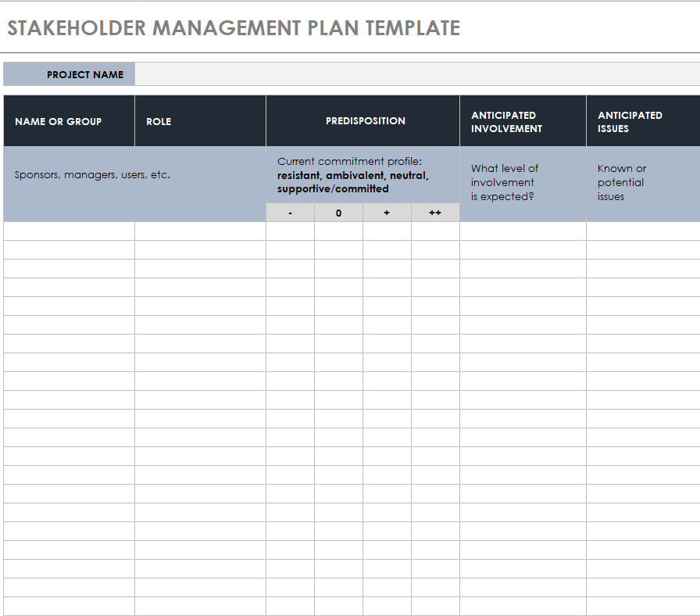Select the single plus (+) subheader
Image resolution: width=700 pixels, height=616 pixels.
(387, 213)
